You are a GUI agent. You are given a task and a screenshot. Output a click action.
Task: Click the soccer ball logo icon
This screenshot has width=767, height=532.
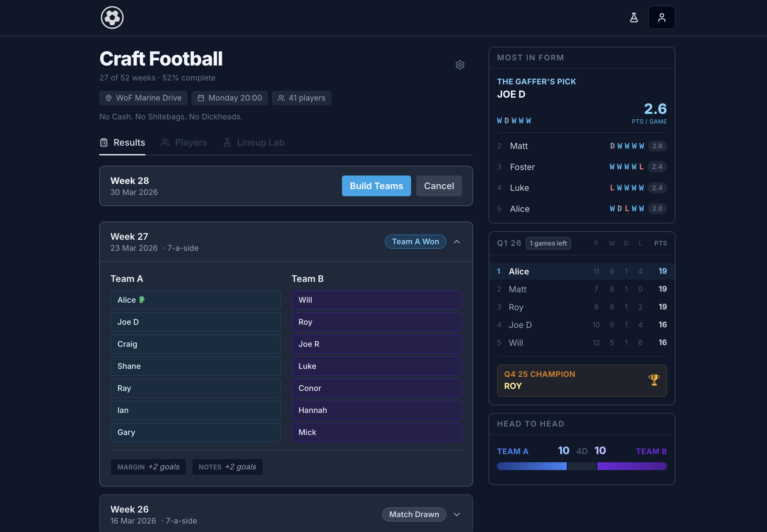tap(112, 17)
